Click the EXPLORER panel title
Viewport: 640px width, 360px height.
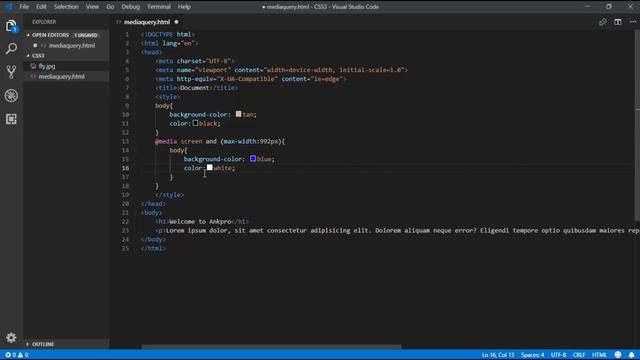click(x=44, y=22)
